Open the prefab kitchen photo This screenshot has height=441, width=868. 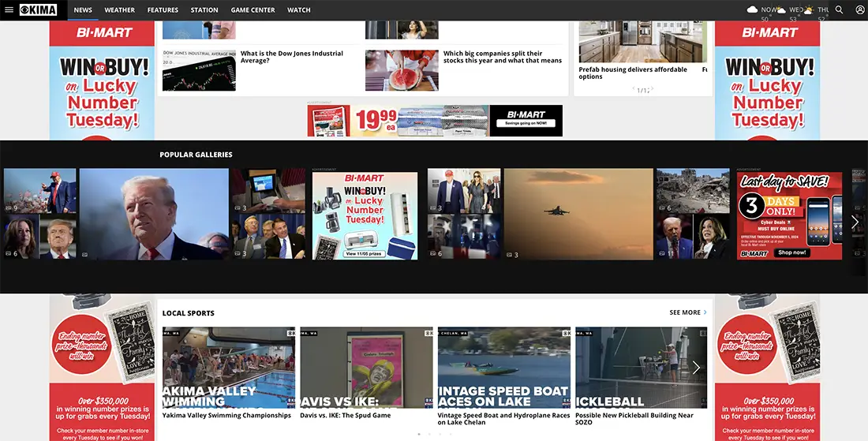click(x=642, y=42)
